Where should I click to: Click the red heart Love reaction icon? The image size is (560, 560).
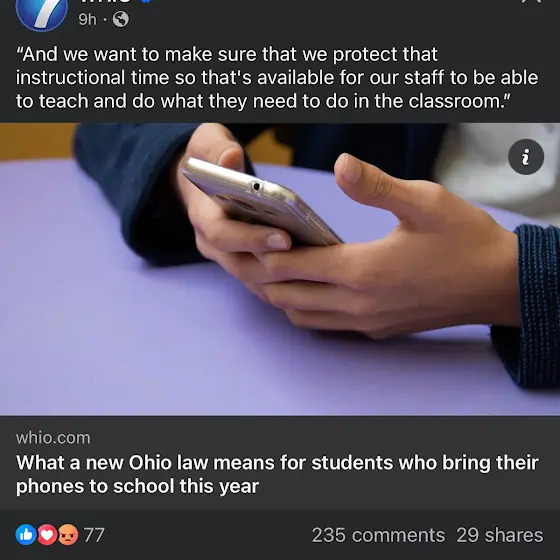[47, 535]
